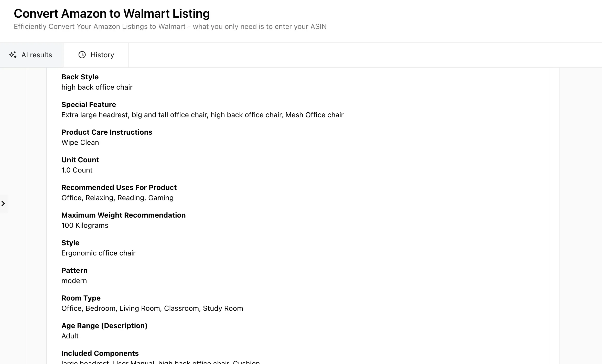Select the Maximum Weight Recommendation value
Screen dimensions: 602x364
85,225
